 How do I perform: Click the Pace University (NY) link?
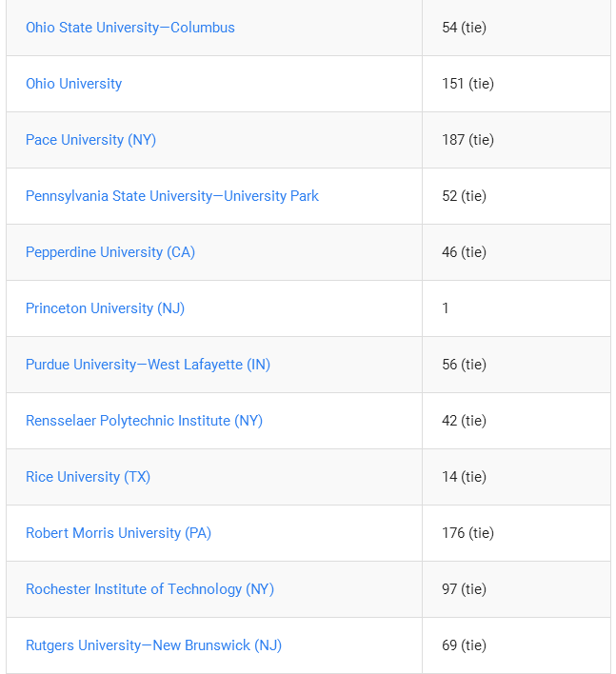[90, 140]
